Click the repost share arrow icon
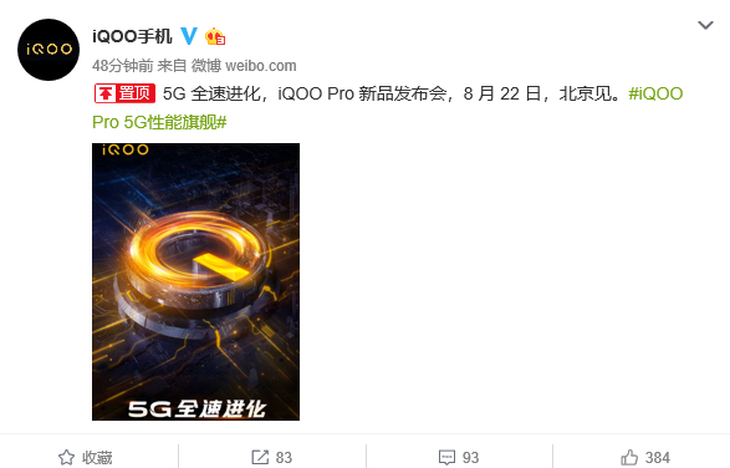 tap(260, 457)
